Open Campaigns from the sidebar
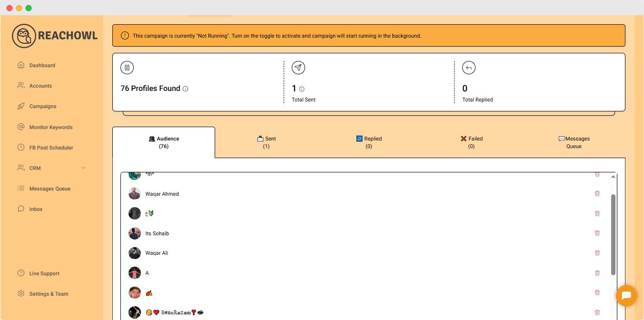This screenshot has height=320, width=644. [x=43, y=106]
